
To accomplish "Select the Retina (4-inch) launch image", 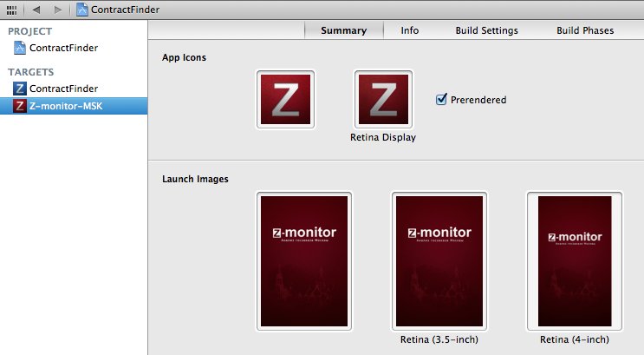I will pos(574,260).
